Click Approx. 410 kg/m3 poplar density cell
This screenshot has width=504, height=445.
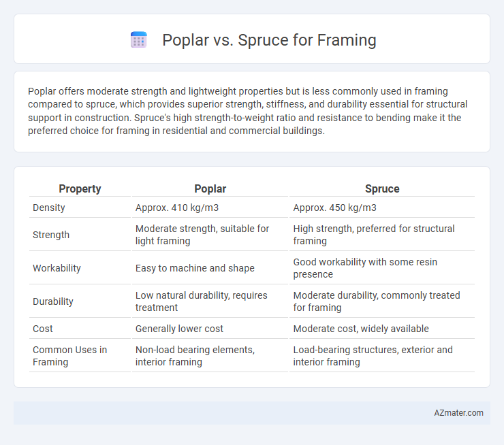(x=177, y=208)
